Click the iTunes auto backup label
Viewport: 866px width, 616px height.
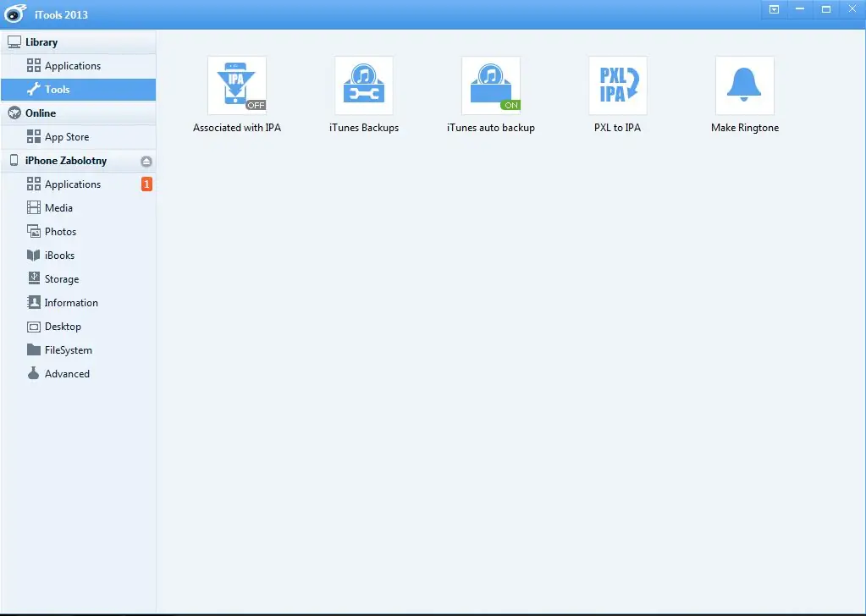tap(491, 128)
